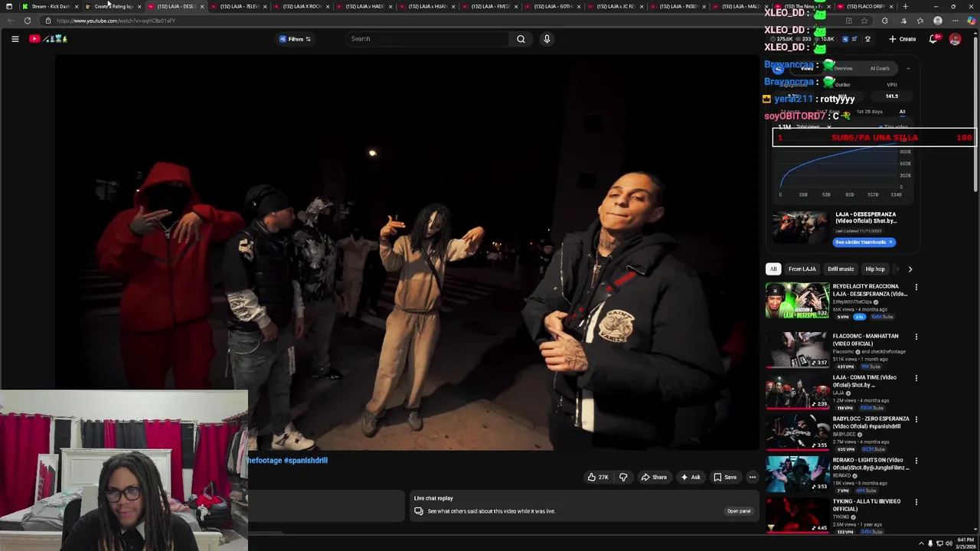Click into the YouTube search field
980x551 pixels.
point(427,39)
